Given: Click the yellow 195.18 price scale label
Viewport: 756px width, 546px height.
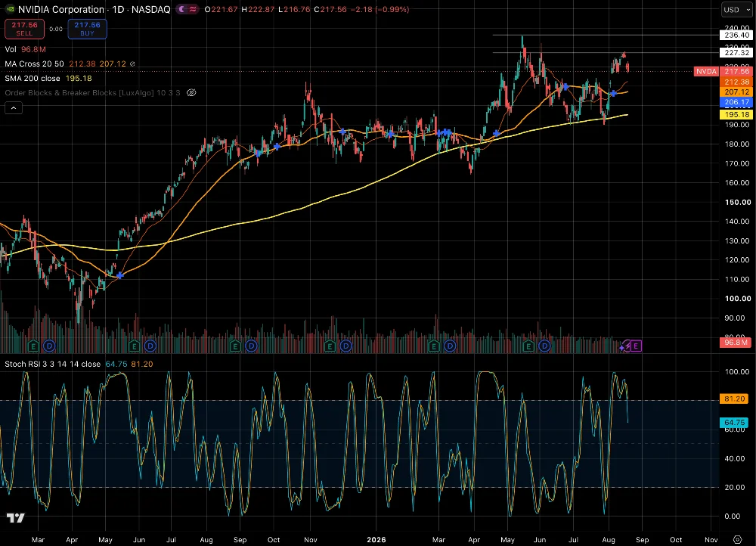Looking at the screenshot, I should coord(736,114).
